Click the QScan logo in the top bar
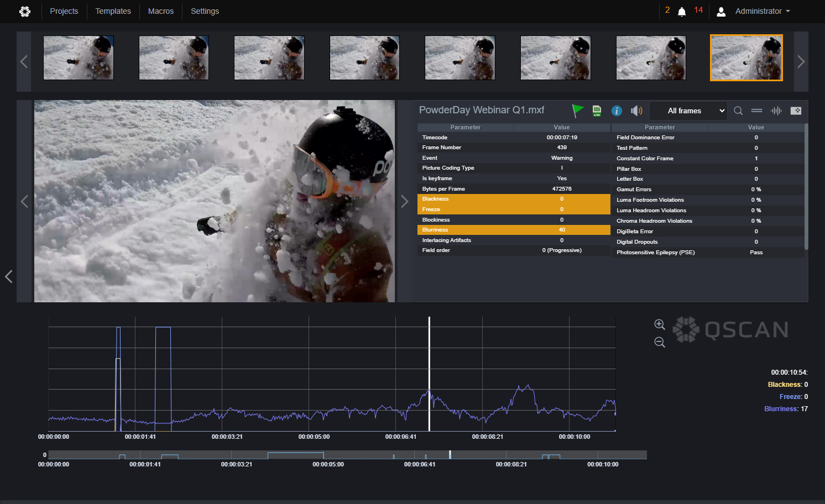 point(25,11)
